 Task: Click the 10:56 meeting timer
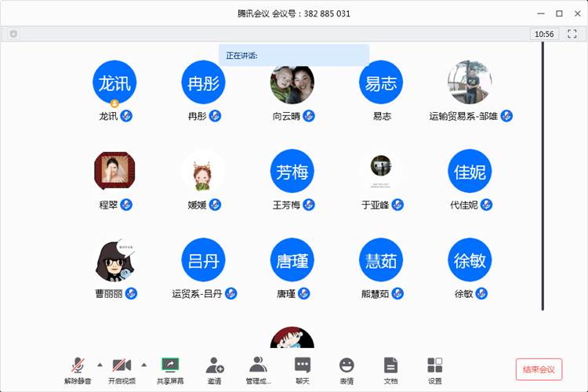coord(543,34)
